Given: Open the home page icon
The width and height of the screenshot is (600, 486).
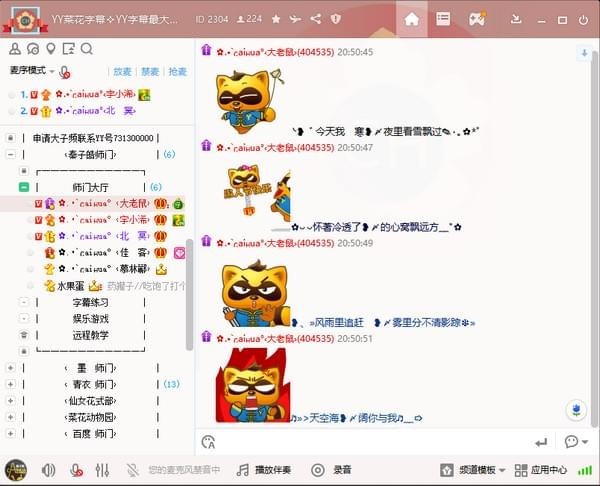Looking at the screenshot, I should point(411,19).
